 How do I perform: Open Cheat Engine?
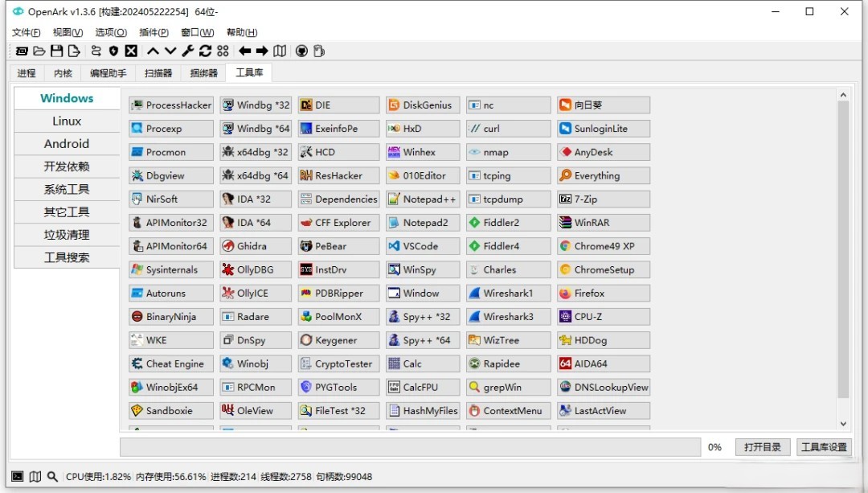click(171, 364)
